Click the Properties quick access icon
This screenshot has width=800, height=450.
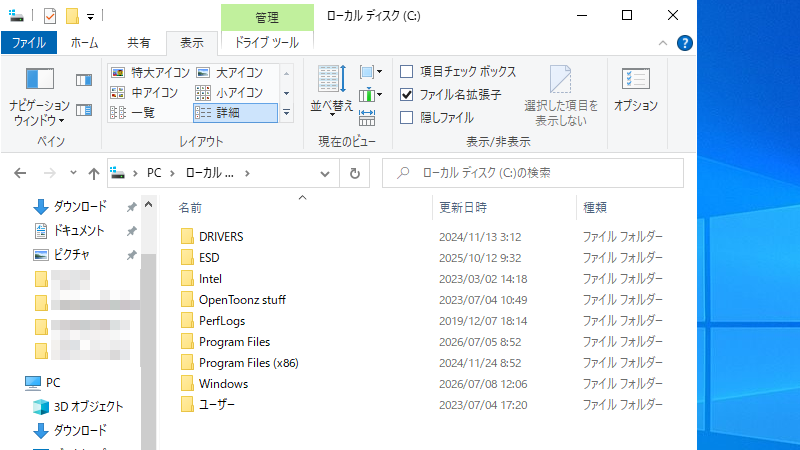(49, 16)
